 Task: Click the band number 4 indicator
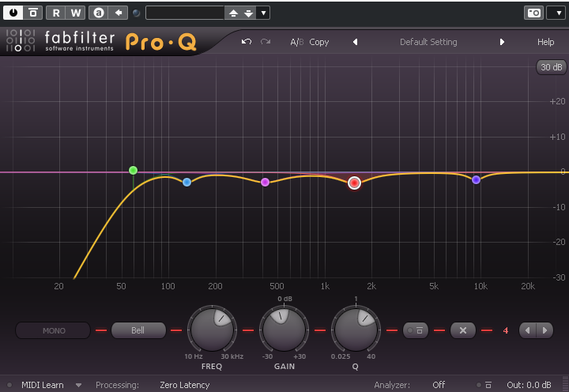[506, 330]
